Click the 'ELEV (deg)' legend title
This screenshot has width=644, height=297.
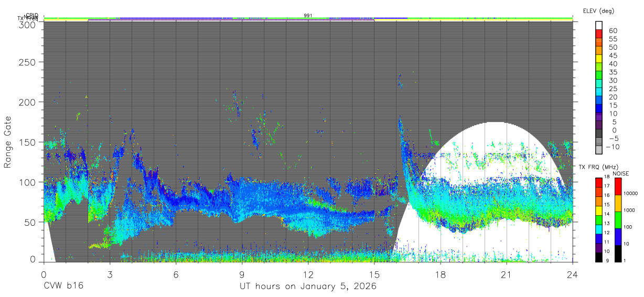point(598,10)
